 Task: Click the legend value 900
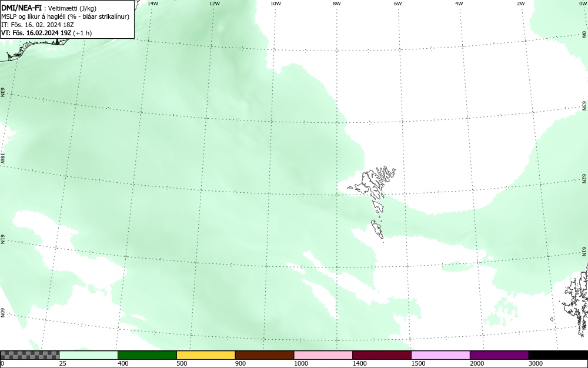(240, 363)
